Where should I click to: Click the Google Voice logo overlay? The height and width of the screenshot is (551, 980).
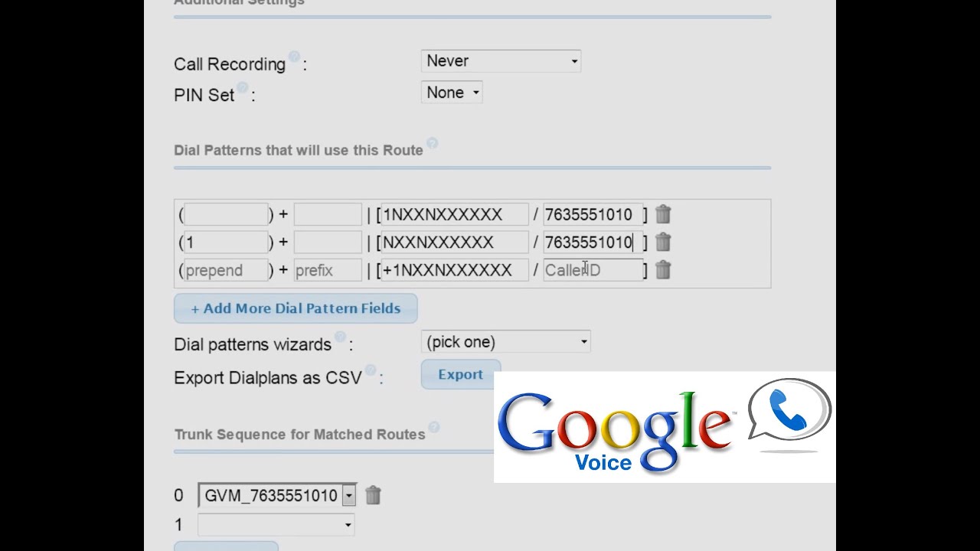click(665, 427)
